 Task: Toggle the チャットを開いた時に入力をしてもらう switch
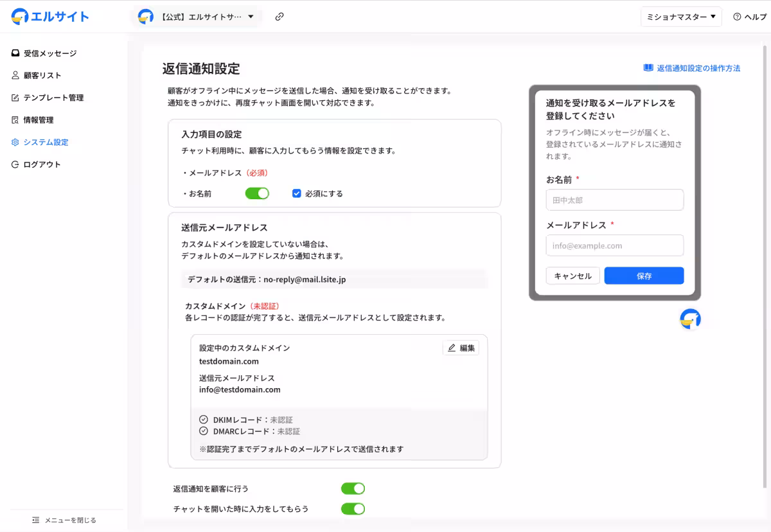tap(353, 508)
